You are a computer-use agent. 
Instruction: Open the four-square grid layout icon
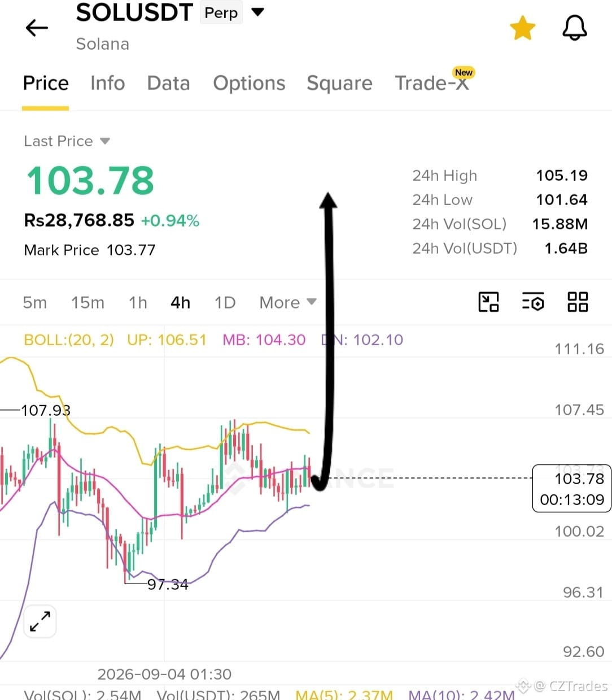click(x=578, y=302)
